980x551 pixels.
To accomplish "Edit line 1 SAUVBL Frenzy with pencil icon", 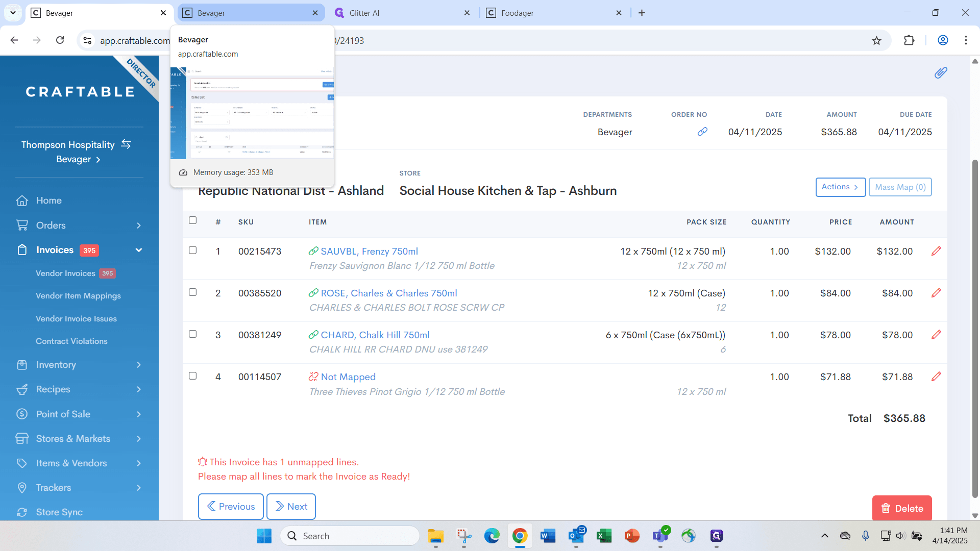I will [936, 251].
